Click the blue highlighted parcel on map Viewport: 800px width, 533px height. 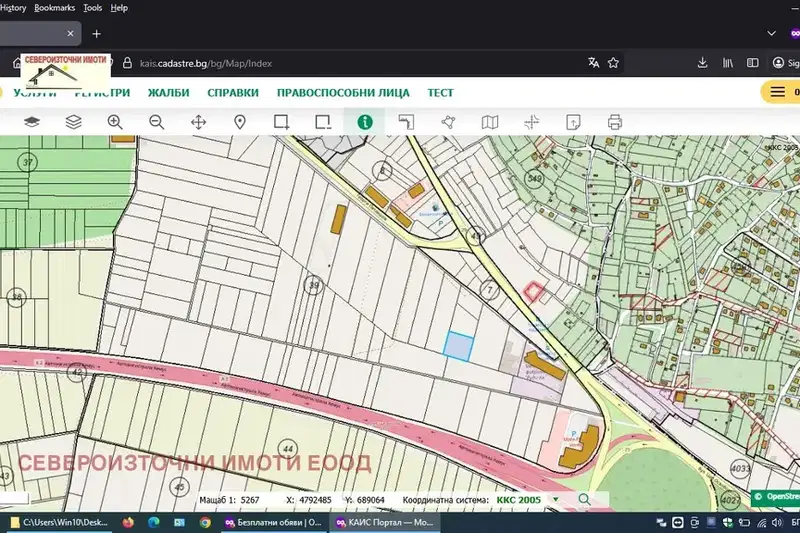pyautogui.click(x=458, y=346)
